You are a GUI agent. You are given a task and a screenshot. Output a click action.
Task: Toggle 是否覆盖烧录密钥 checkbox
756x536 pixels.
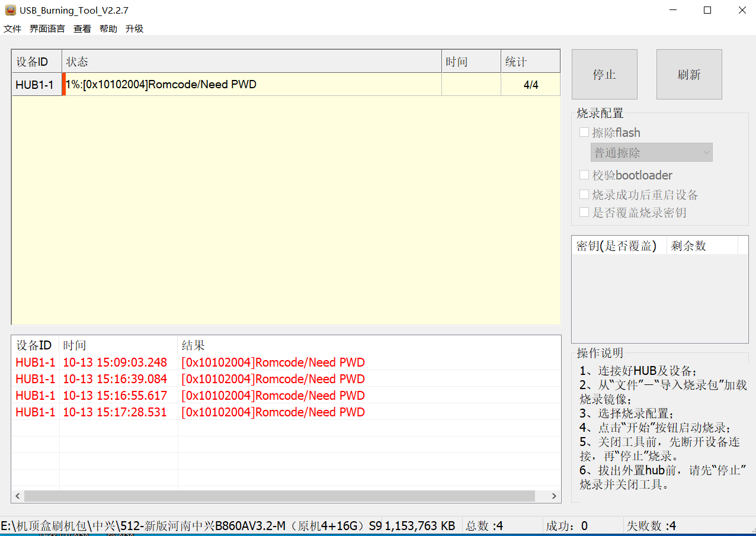[x=584, y=213]
